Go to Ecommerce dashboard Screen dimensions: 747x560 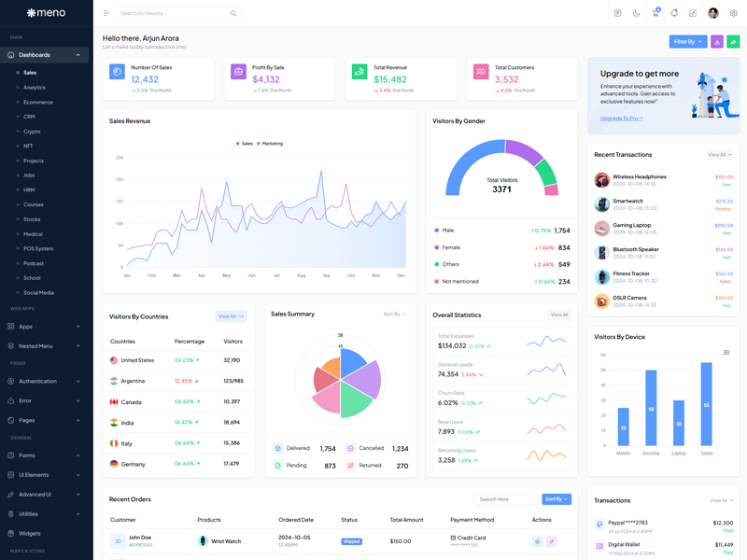[x=38, y=102]
